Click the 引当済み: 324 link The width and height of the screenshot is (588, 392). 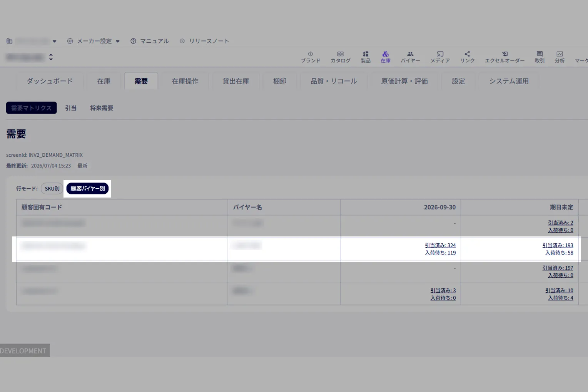point(440,245)
